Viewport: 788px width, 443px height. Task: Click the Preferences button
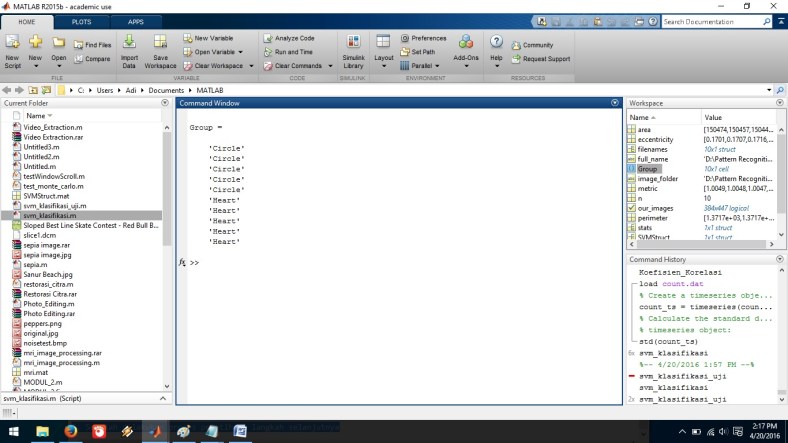point(423,38)
